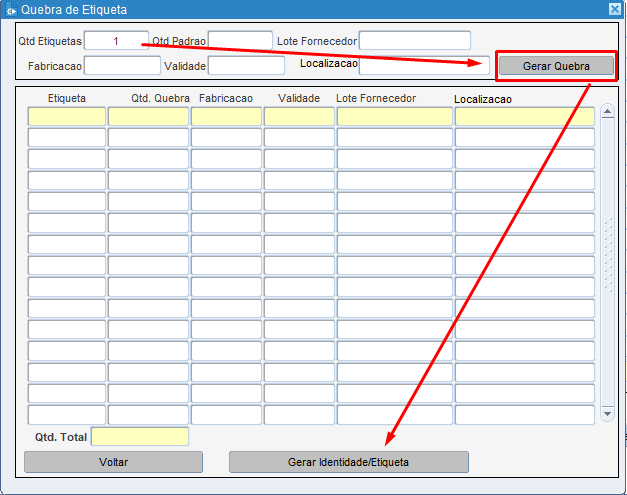Select first row Etiqueta cell
Viewport: 627px width, 495px height.
tap(67, 116)
